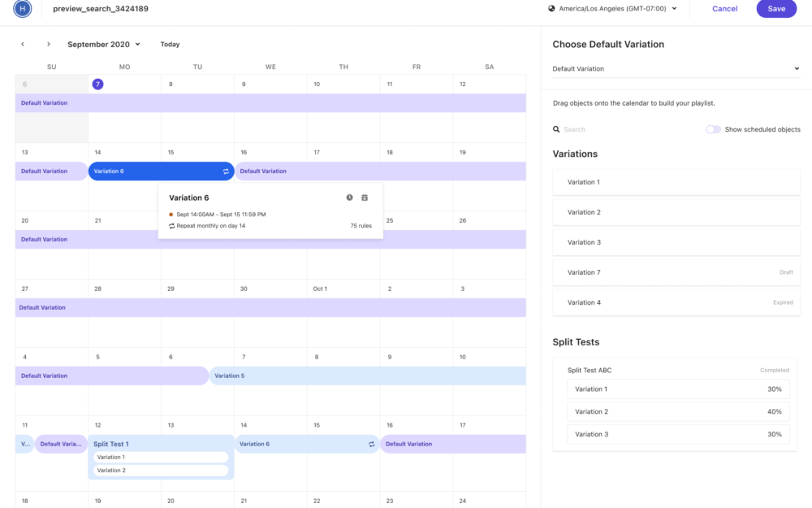Go to previous month with left arrow
Viewport: 812px width, 508px height.
(23, 45)
